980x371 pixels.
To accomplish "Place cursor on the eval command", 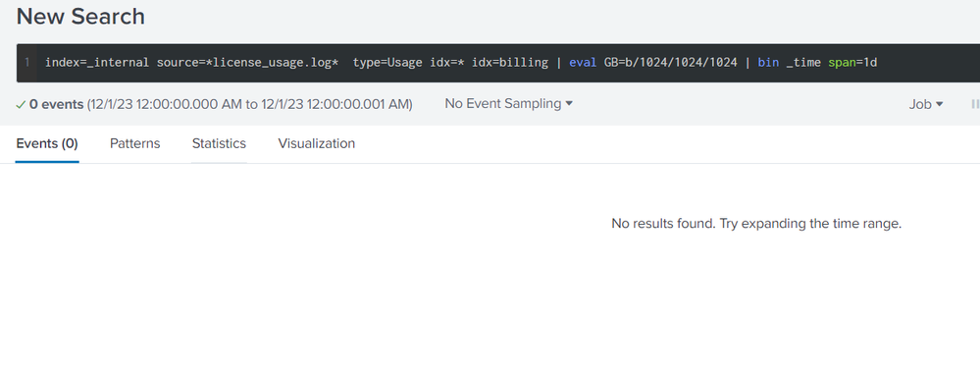I will [x=583, y=63].
